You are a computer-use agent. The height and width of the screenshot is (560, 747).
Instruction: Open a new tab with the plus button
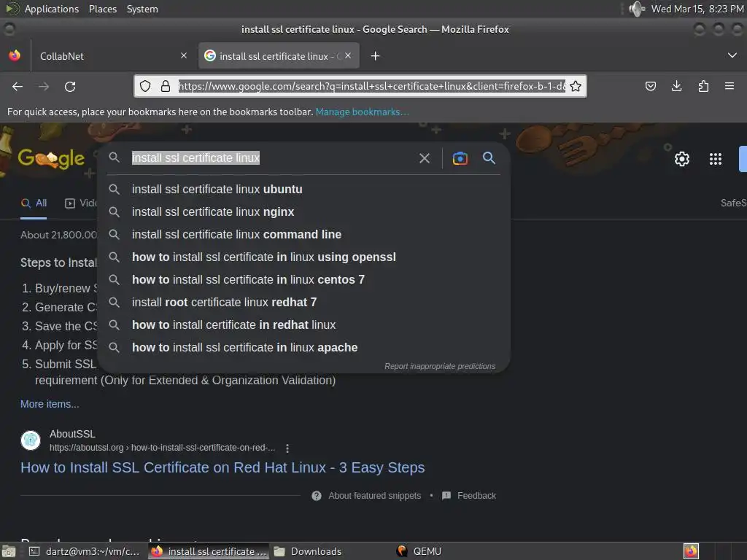click(x=375, y=56)
